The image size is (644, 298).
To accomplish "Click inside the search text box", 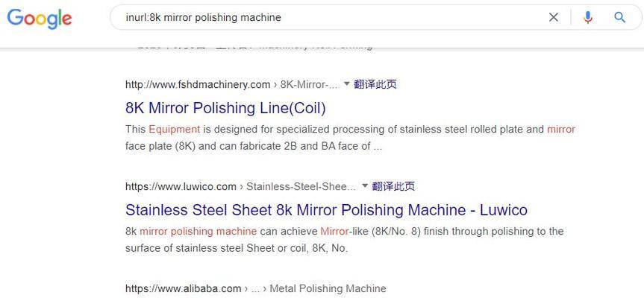I will point(328,17).
